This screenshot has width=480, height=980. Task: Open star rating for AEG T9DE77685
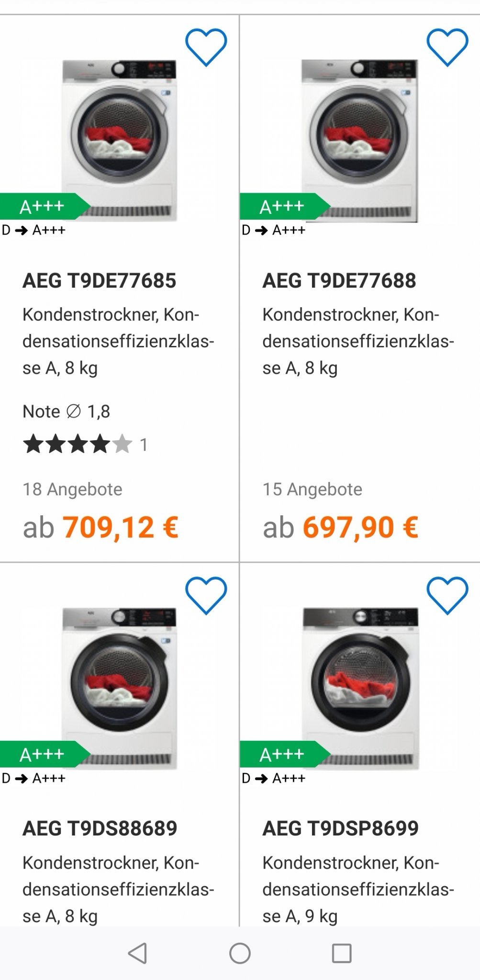(78, 445)
